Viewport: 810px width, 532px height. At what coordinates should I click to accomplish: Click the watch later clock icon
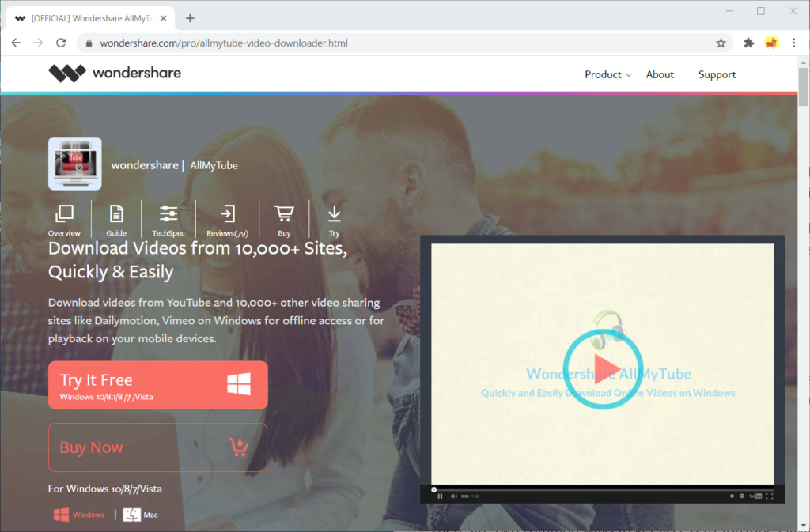tap(732, 496)
